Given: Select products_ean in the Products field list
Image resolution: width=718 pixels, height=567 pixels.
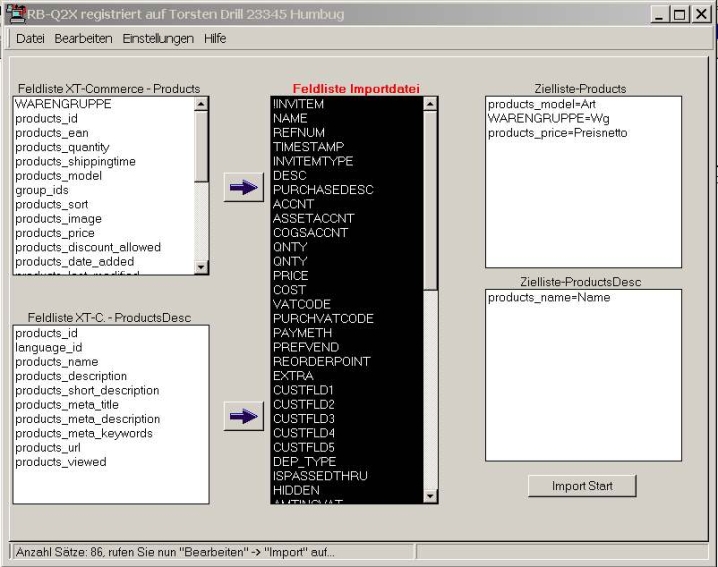Looking at the screenshot, I should click(x=51, y=133).
